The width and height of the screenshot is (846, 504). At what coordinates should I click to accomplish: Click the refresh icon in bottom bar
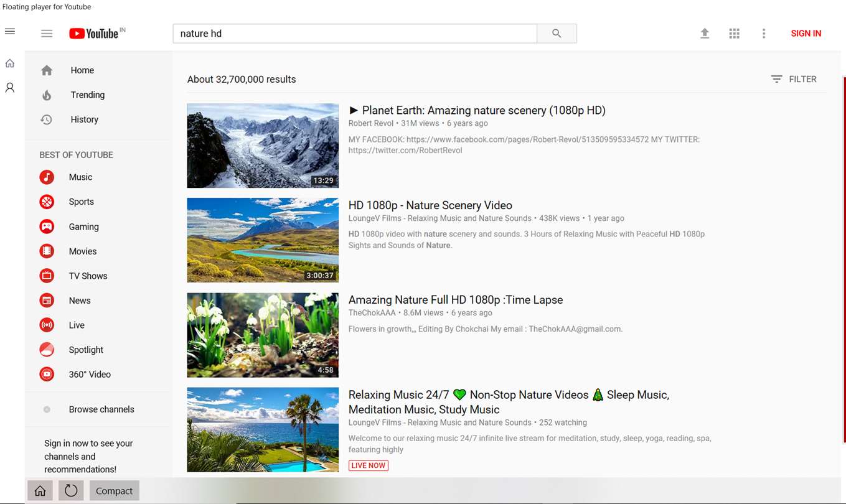point(71,491)
